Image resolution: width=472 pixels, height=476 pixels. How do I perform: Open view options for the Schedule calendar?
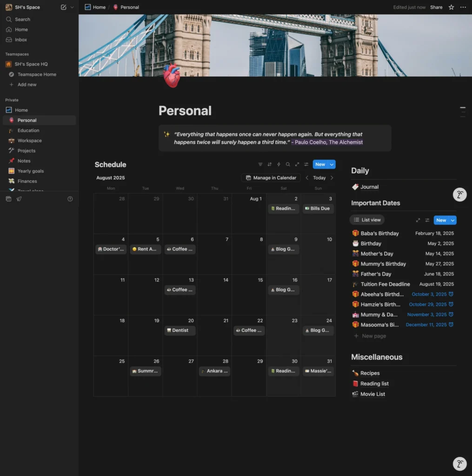[306, 164]
